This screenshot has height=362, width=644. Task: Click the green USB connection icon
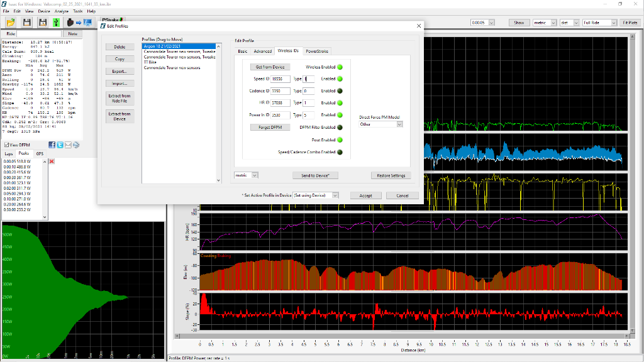56,23
